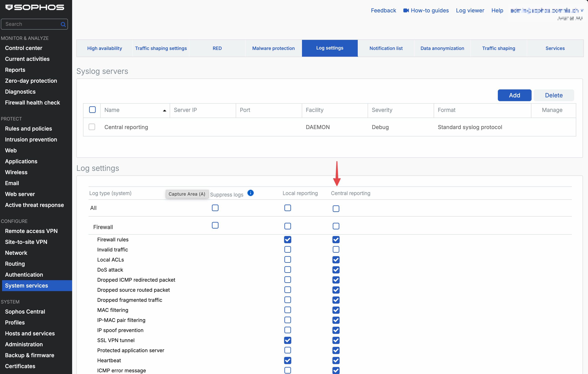This screenshot has width=588, height=374.
Task: Switch to High availability tab
Action: 104,48
